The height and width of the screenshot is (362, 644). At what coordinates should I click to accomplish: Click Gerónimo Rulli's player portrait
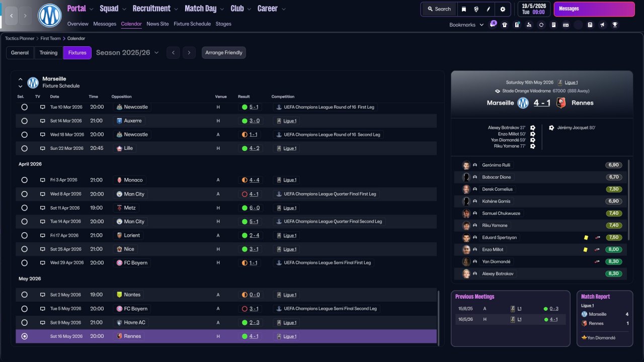[466, 165]
